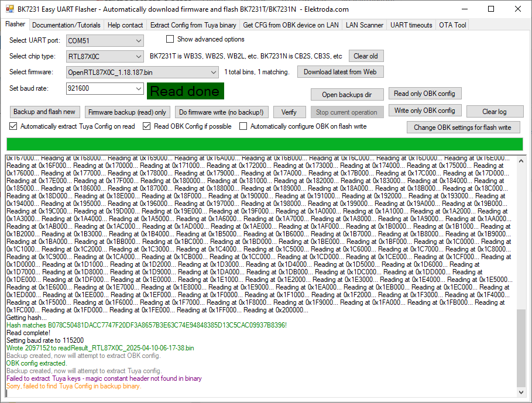This screenshot has width=532, height=403.
Task: Open Extract Config from Tuya binary tab
Action: click(193, 25)
